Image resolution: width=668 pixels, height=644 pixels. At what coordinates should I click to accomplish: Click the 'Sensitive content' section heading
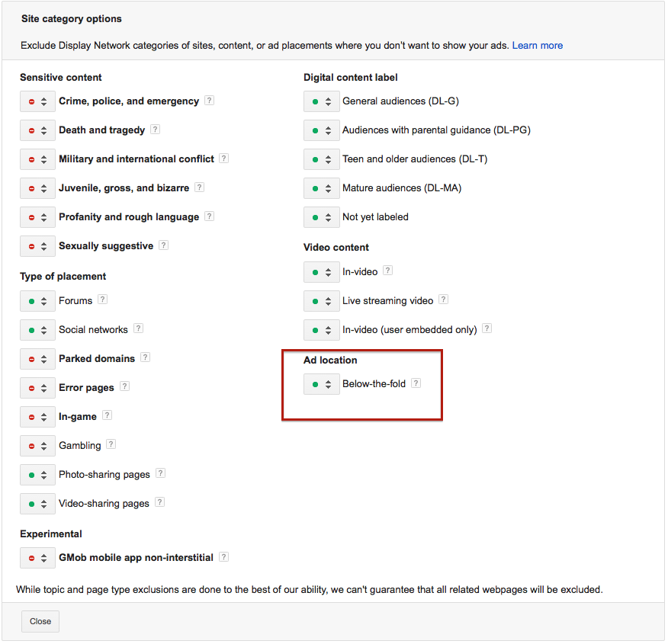pyautogui.click(x=60, y=77)
